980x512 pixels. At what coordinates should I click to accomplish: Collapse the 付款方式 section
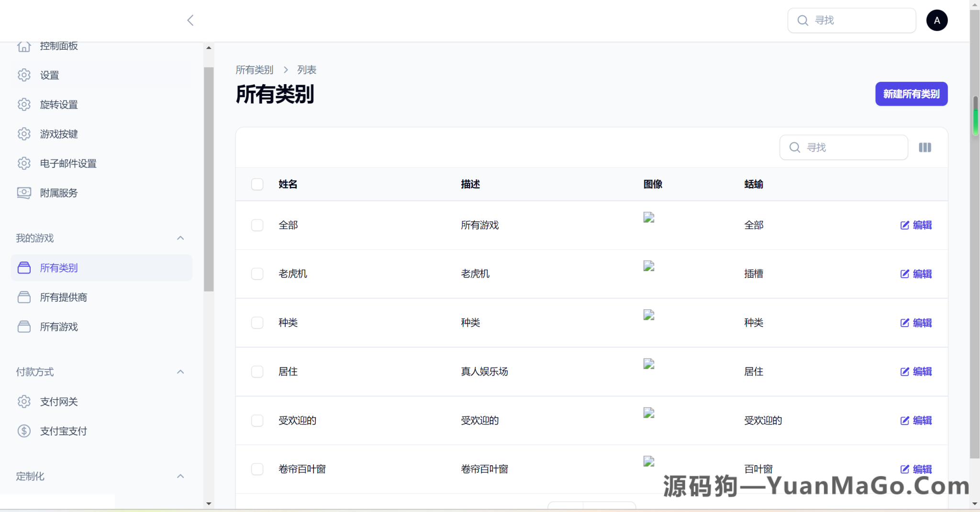click(180, 371)
